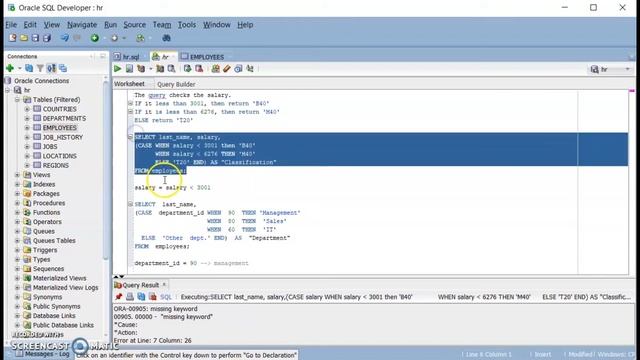Expand the Procedures node
Image resolution: width=640 pixels, height=360 pixels.
click(17, 203)
